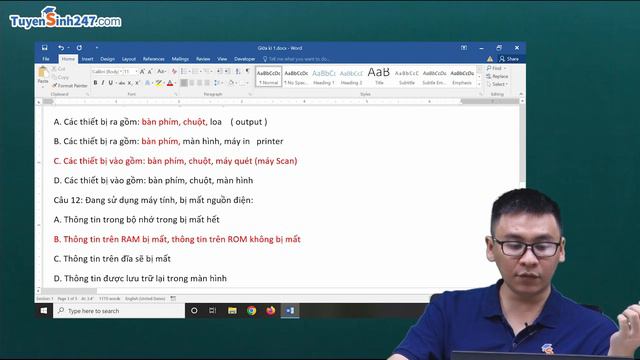Cut the selection
The height and width of the screenshot is (360, 640).
[x=60, y=69]
